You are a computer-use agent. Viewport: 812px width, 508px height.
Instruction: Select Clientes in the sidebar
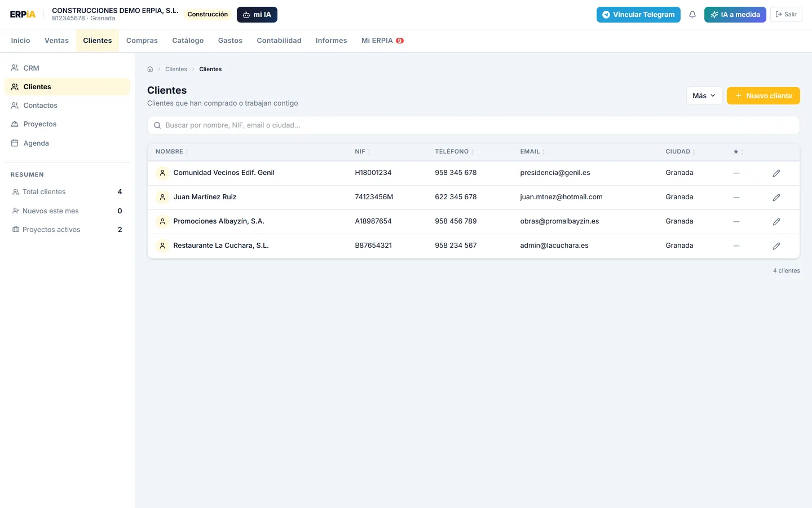[68, 87]
